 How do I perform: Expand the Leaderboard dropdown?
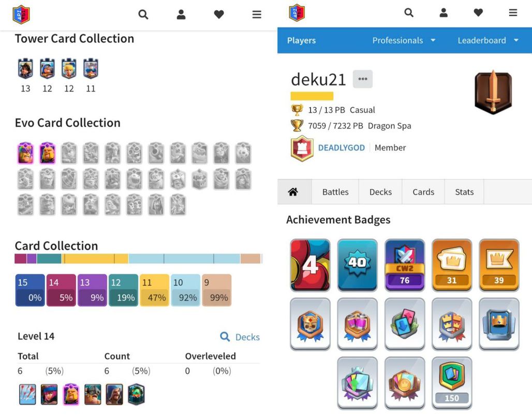(488, 40)
